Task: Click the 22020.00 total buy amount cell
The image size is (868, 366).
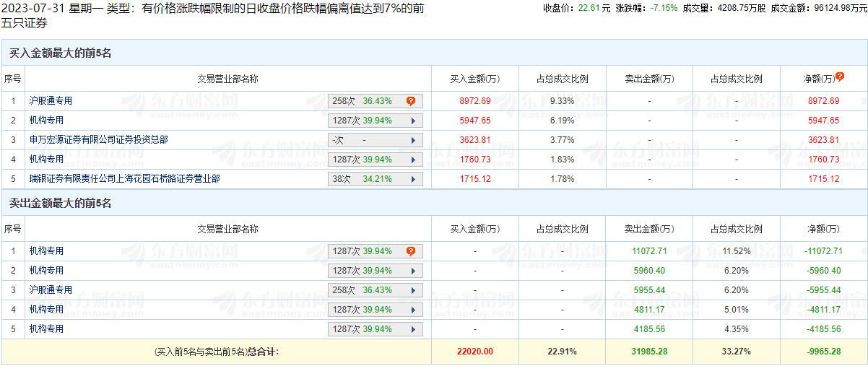Action: point(474,352)
